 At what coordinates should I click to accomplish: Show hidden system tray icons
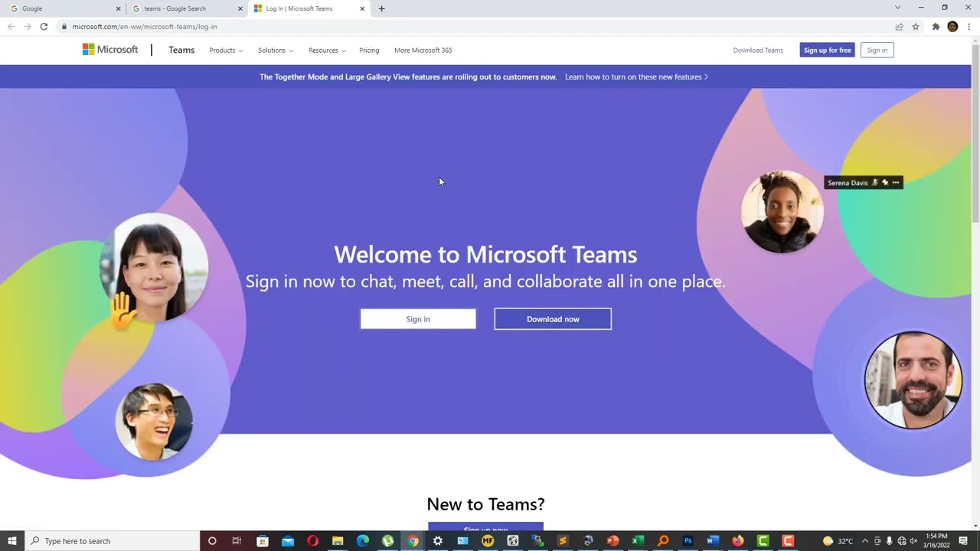pos(865,541)
